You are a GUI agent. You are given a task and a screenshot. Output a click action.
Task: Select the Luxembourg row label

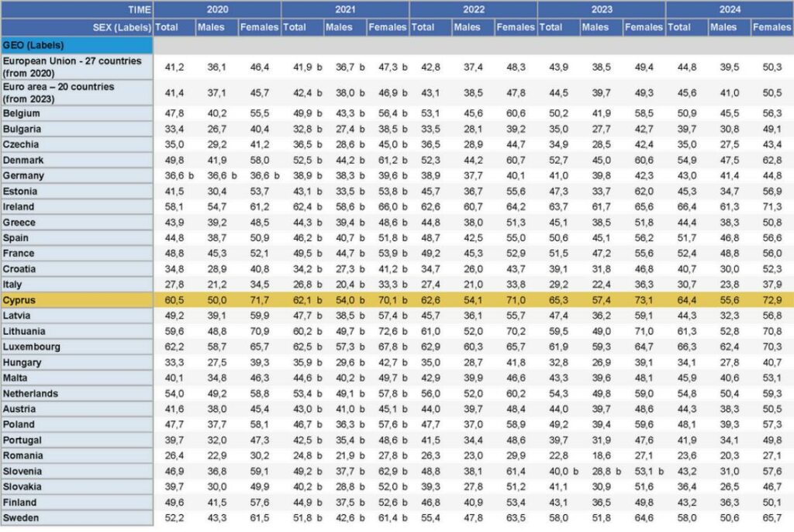(x=77, y=347)
